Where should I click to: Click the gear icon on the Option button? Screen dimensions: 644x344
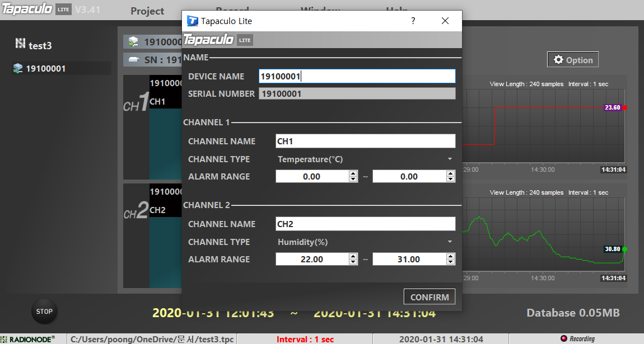pos(558,59)
